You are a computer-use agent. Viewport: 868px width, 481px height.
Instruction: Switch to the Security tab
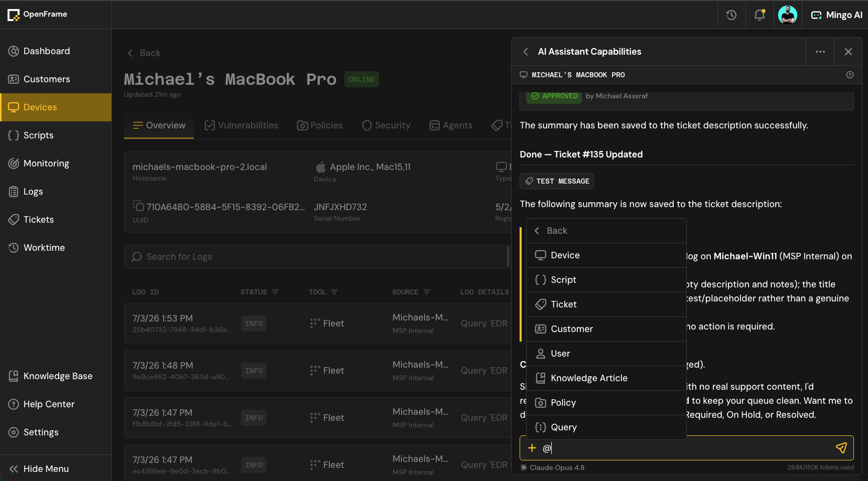(386, 125)
